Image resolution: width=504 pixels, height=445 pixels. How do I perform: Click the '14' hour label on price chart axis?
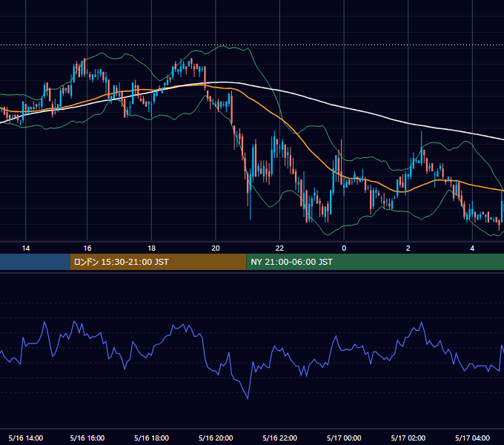[26, 248]
